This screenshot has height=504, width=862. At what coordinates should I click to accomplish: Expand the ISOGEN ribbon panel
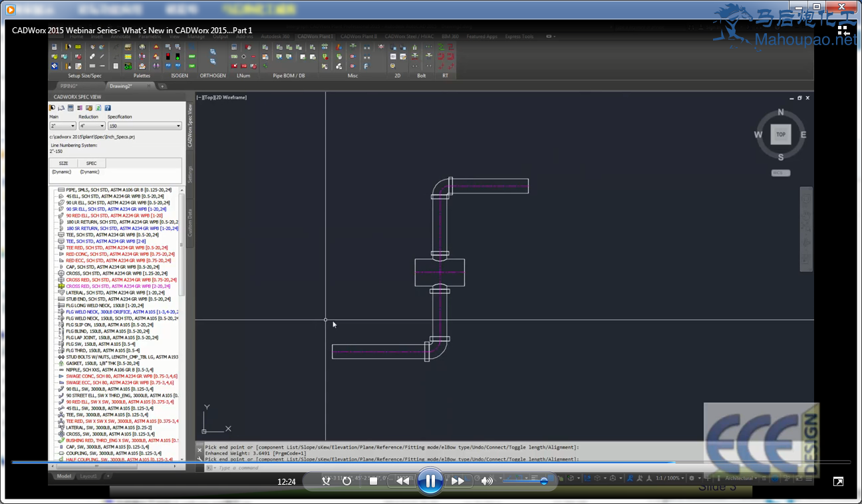point(180,76)
